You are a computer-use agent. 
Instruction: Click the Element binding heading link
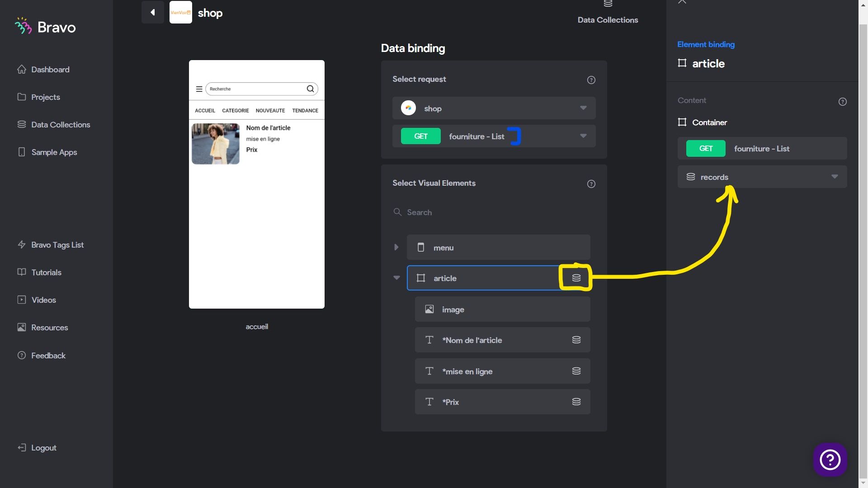pos(706,44)
